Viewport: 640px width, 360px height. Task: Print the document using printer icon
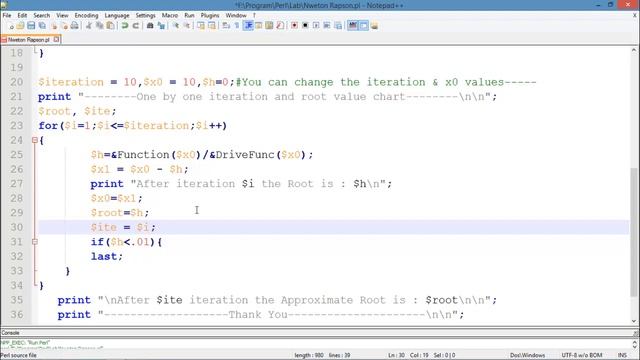(x=74, y=26)
